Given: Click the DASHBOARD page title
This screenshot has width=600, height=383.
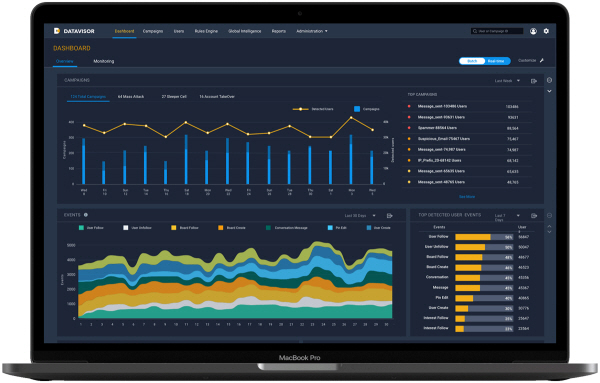Looking at the screenshot, I should [72, 48].
